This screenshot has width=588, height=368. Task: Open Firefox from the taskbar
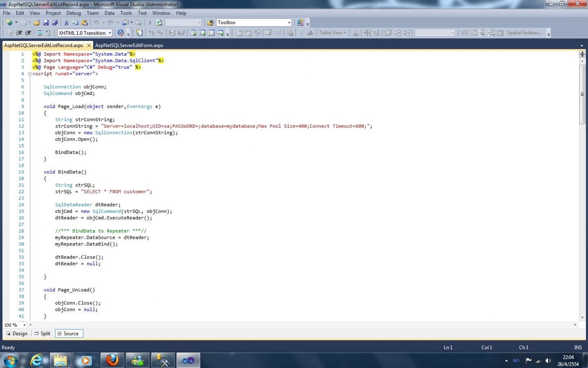point(112,360)
